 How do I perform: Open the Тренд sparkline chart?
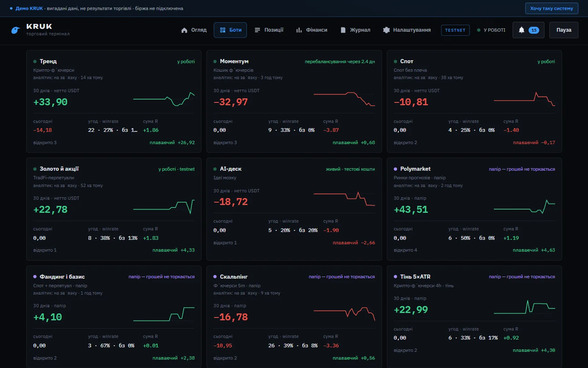tap(164, 99)
